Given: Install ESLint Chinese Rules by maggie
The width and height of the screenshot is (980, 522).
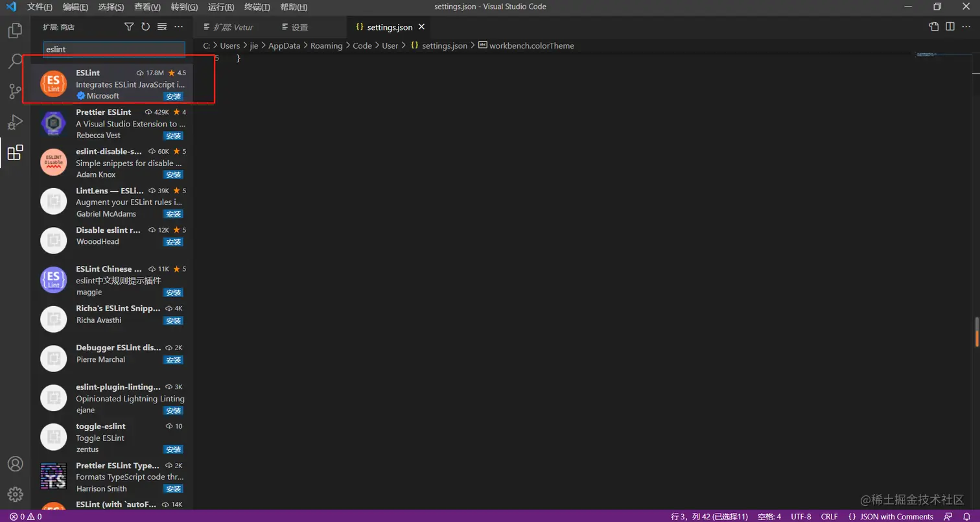Looking at the screenshot, I should pyautogui.click(x=173, y=292).
